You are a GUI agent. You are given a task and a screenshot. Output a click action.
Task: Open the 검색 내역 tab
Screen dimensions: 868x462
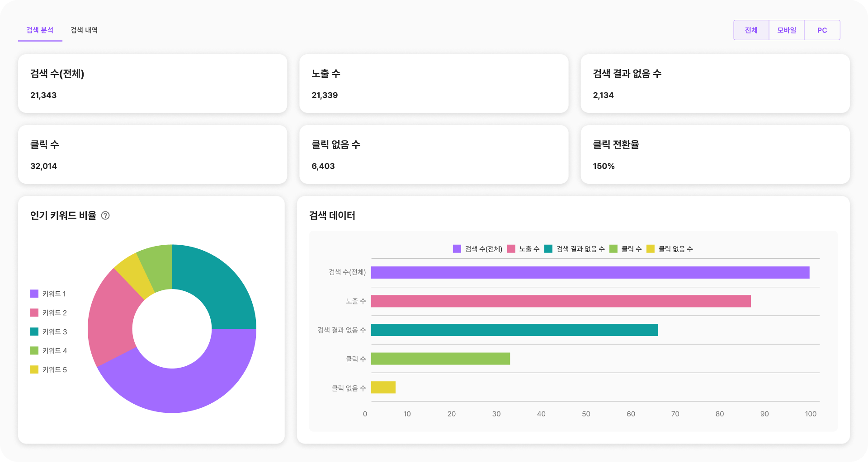pos(84,30)
